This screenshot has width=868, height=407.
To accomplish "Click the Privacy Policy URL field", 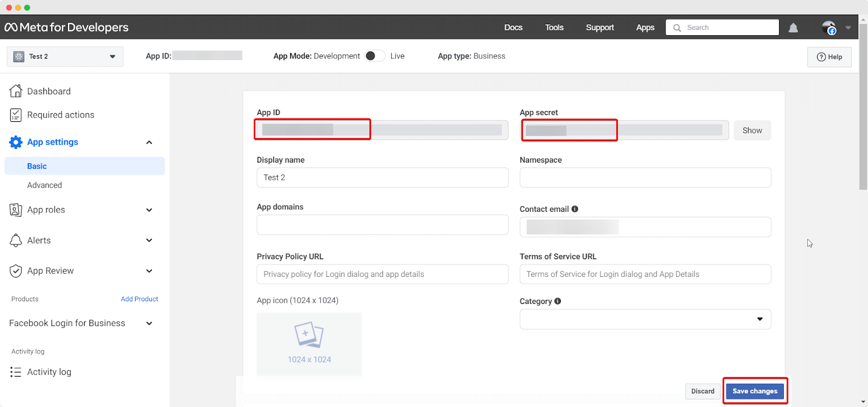I will [x=382, y=274].
